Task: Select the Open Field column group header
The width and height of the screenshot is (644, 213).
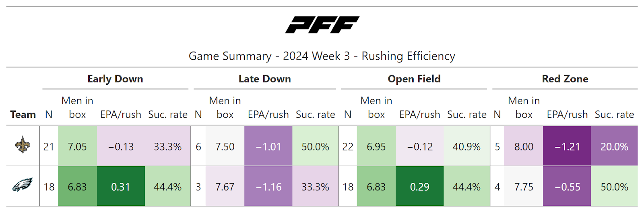Action: (x=414, y=79)
